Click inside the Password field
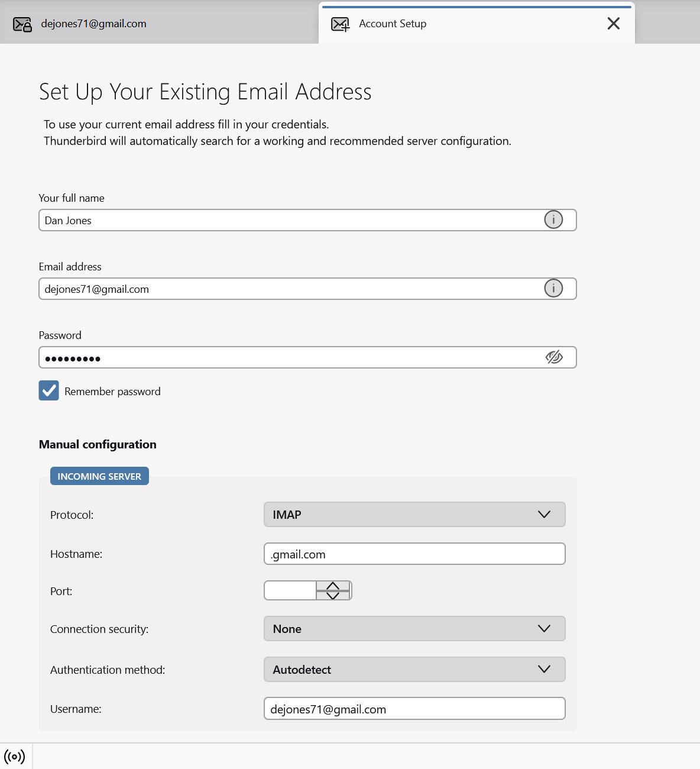This screenshot has height=769, width=700. (290, 357)
